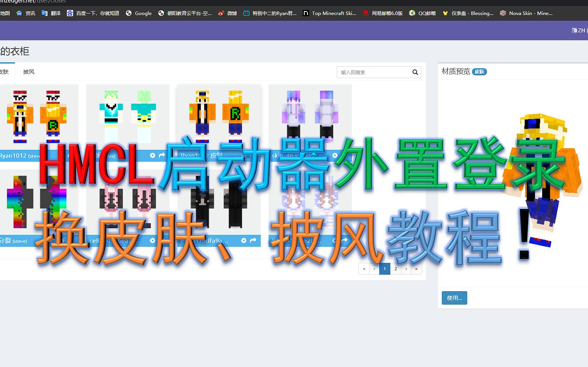Screen dimensions: 588x367
Task: Click the search magnifier icon
Action: click(415, 72)
